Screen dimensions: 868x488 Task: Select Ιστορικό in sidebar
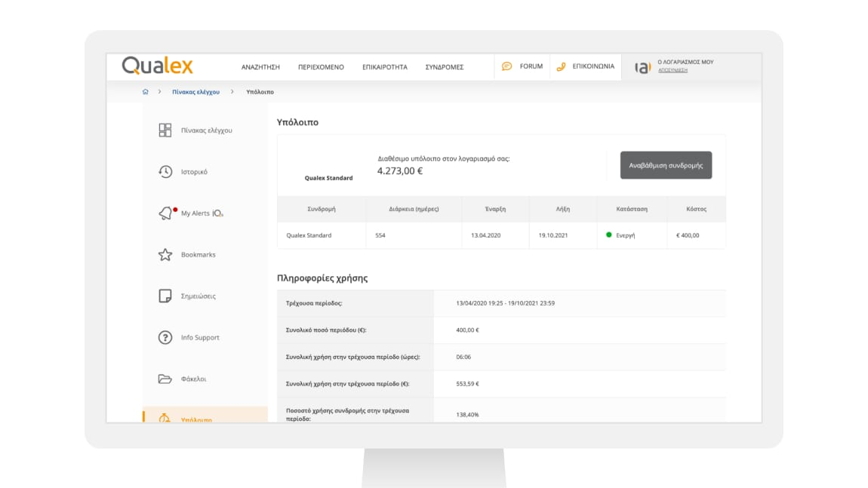[x=194, y=172]
